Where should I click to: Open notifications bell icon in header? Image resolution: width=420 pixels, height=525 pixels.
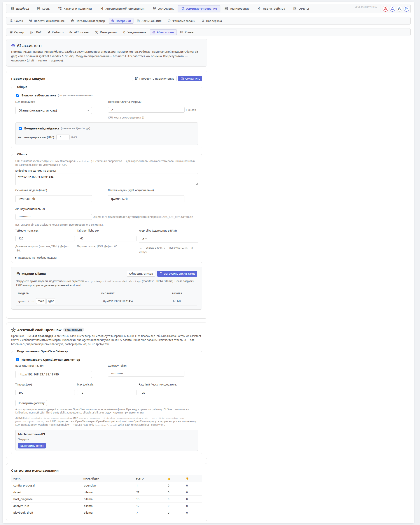[392, 9]
